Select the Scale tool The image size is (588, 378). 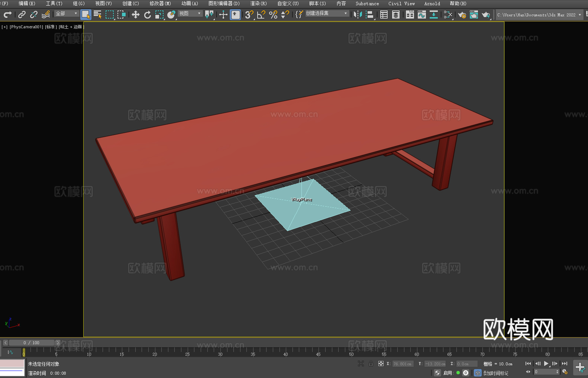pos(159,14)
